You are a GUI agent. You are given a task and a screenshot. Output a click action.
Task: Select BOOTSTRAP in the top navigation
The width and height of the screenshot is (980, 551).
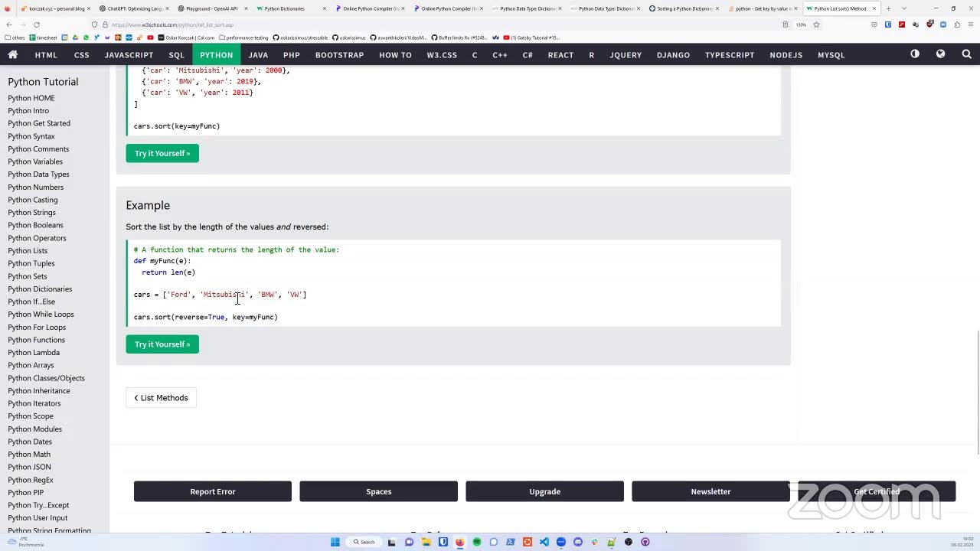pos(339,54)
